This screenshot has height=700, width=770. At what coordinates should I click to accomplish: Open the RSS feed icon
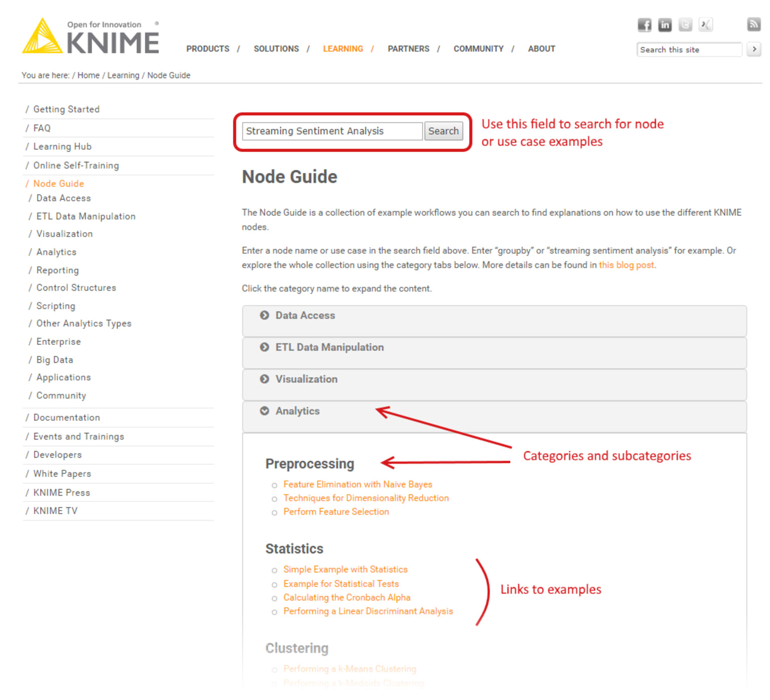point(753,25)
